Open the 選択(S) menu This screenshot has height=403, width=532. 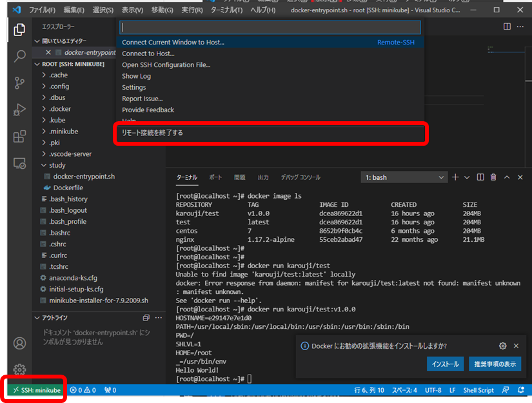tap(103, 10)
